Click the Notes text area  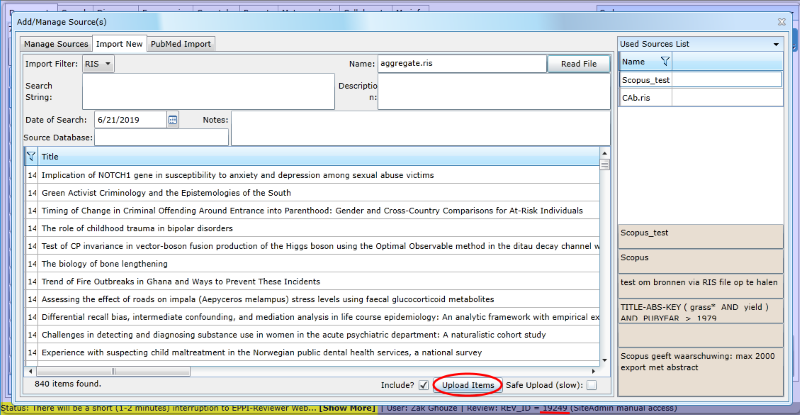[x=420, y=129]
